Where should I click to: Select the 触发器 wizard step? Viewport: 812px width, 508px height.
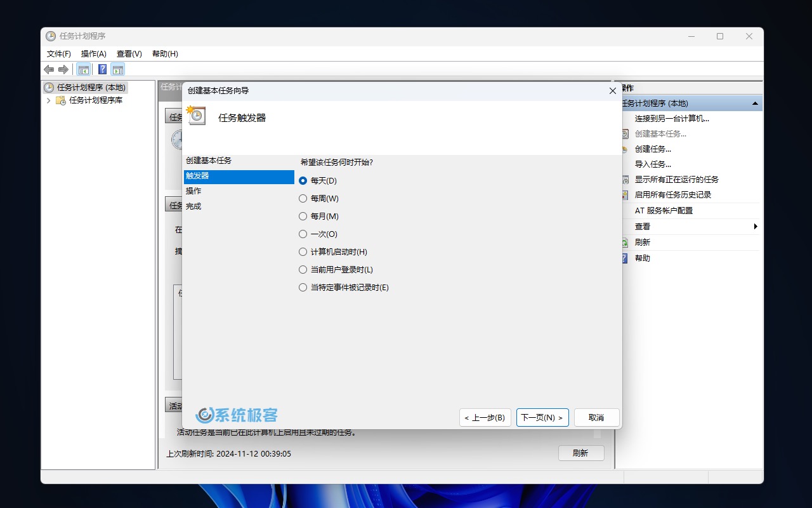coord(239,176)
